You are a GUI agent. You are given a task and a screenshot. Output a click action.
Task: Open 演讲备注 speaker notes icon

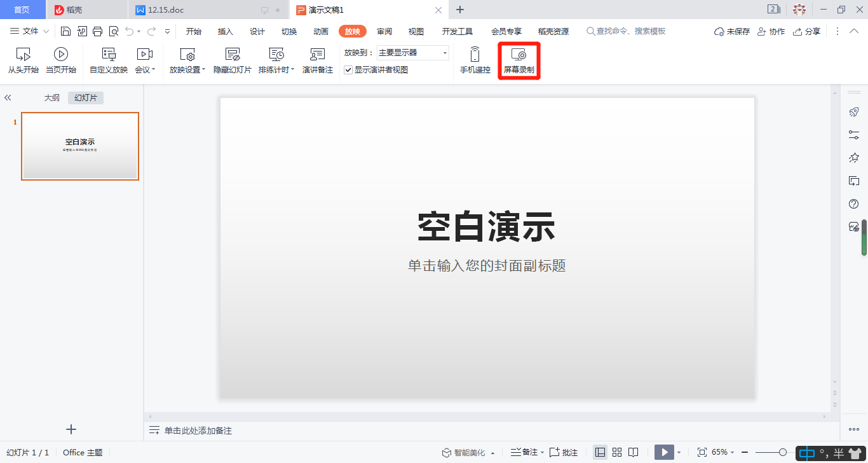click(x=317, y=55)
